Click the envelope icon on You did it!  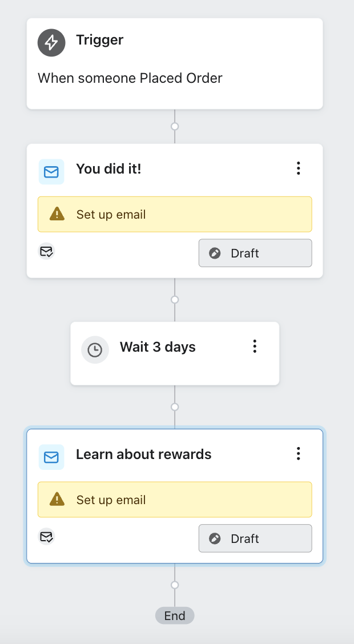tap(51, 171)
